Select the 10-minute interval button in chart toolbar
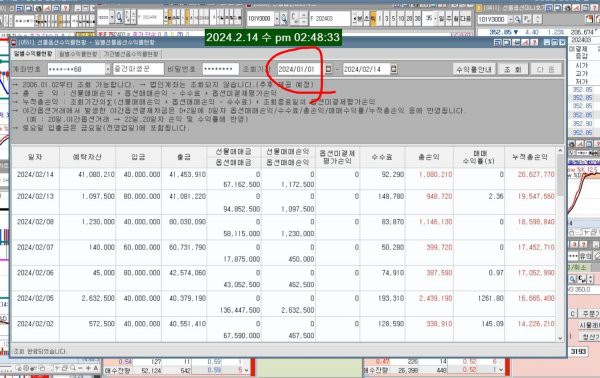This screenshot has height=378, width=600. [401, 18]
